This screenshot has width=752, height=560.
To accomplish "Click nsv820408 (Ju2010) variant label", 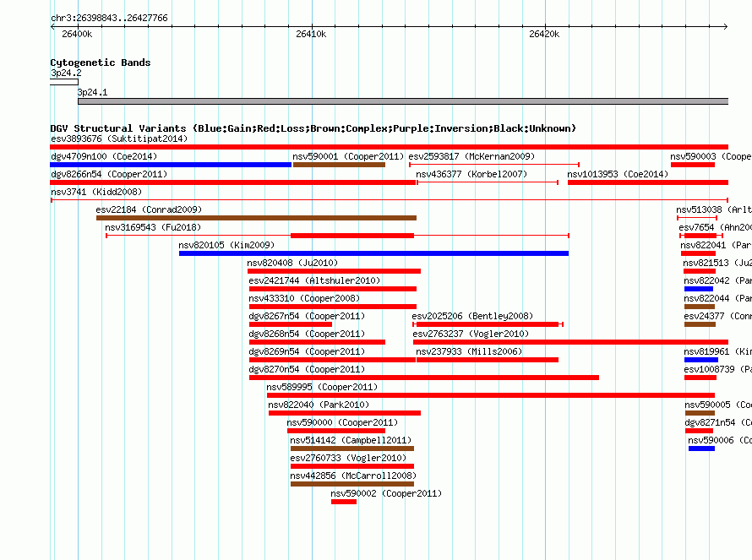I will tap(292, 263).
